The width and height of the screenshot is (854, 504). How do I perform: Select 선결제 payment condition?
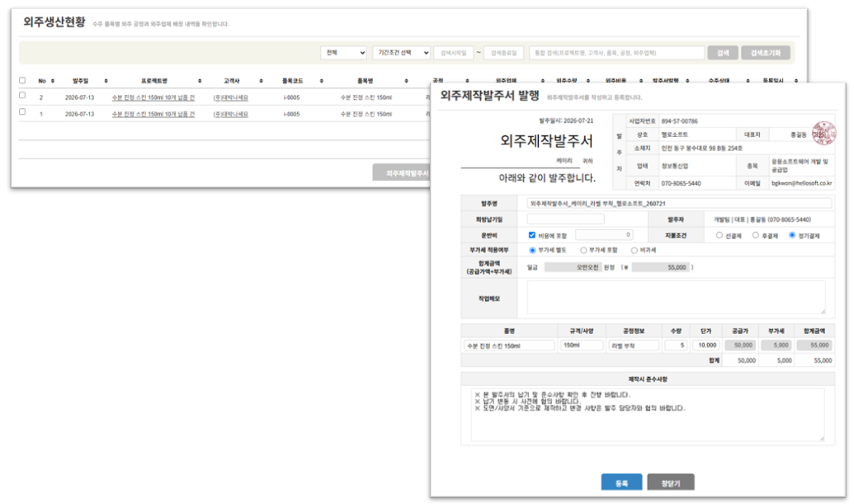point(720,235)
